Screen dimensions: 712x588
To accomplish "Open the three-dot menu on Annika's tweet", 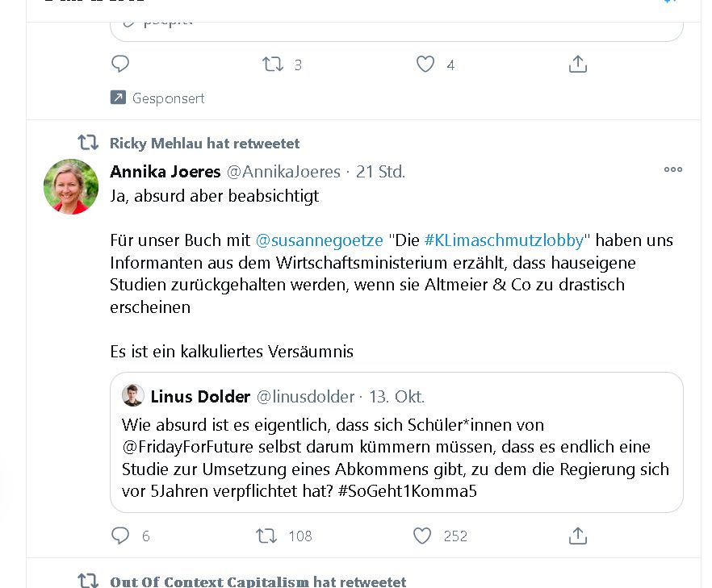I will tap(673, 169).
